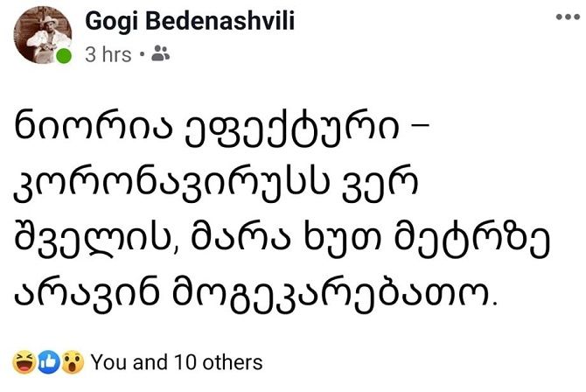Click the green online status dot
586x392 pixels.
point(64,58)
